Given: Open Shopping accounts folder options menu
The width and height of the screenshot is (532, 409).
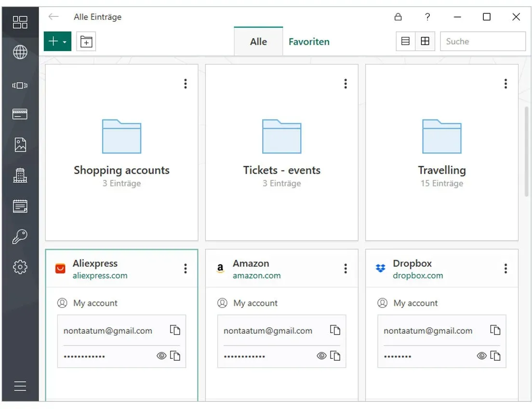Looking at the screenshot, I should [186, 83].
